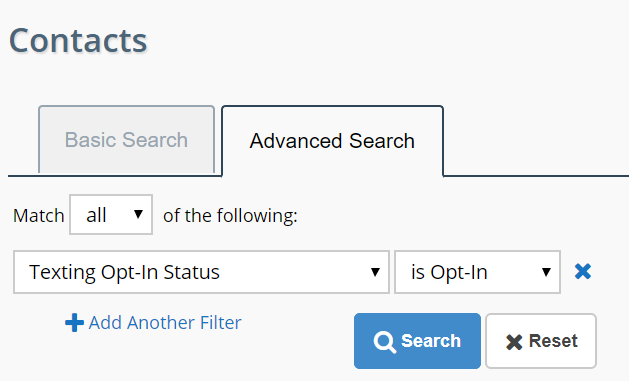Remove the Texting Opt-In Status filter row
The height and width of the screenshot is (381, 629).
click(582, 272)
